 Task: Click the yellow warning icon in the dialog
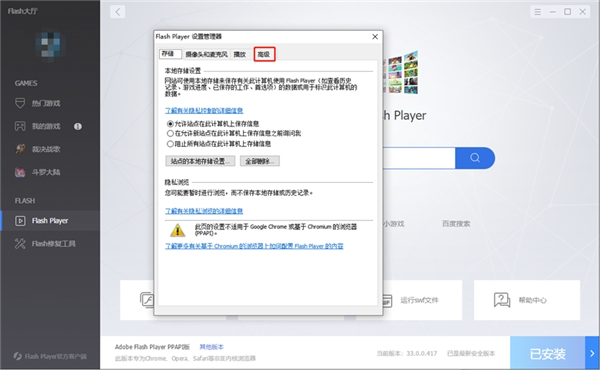(177, 230)
